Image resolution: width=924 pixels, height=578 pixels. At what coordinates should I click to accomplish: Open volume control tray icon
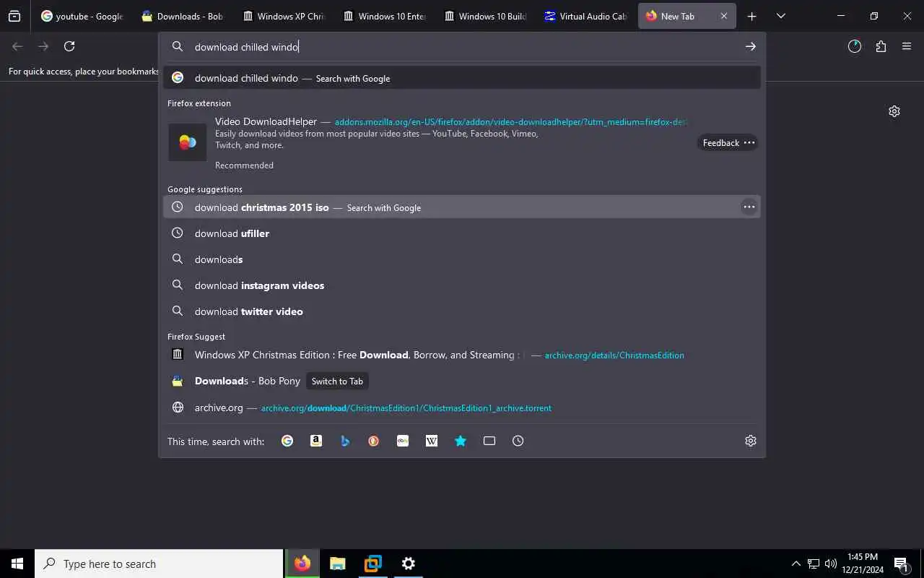[831, 564]
